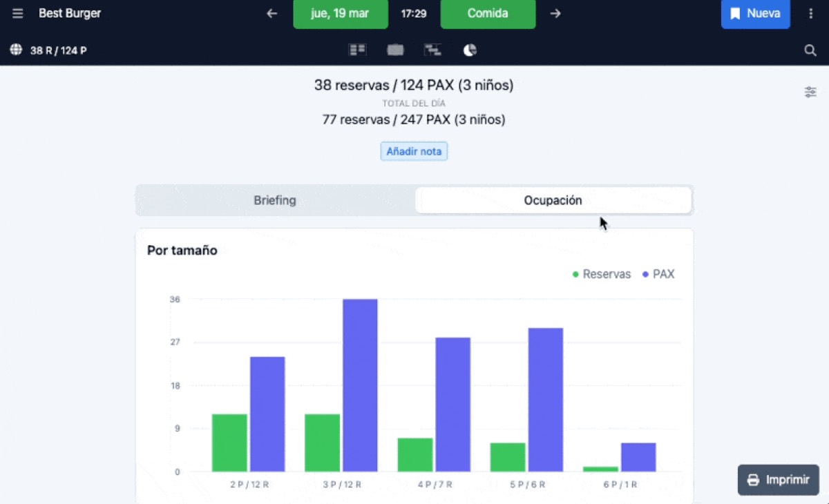Open the hamburger main menu
This screenshot has height=504, width=829.
tap(18, 14)
